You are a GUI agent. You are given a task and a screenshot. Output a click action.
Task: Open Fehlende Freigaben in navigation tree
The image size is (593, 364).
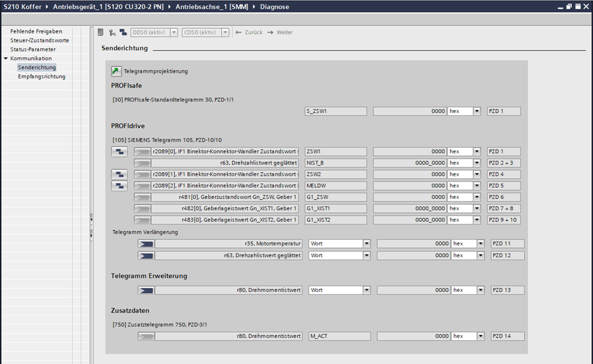click(x=36, y=31)
